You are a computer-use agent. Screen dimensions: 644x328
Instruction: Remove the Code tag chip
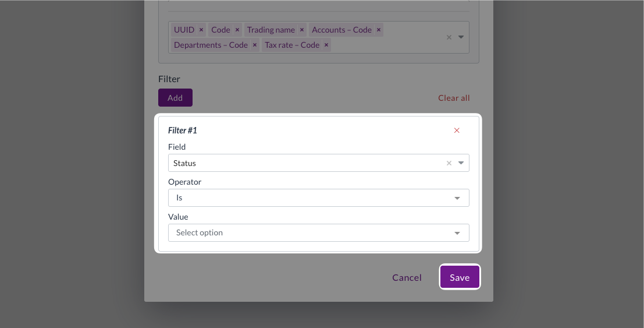[237, 30]
